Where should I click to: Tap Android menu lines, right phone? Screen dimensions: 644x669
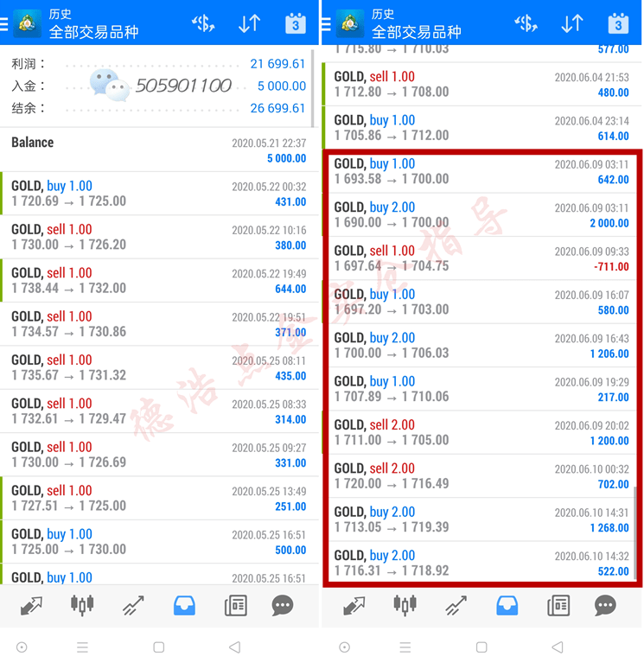(x=405, y=647)
